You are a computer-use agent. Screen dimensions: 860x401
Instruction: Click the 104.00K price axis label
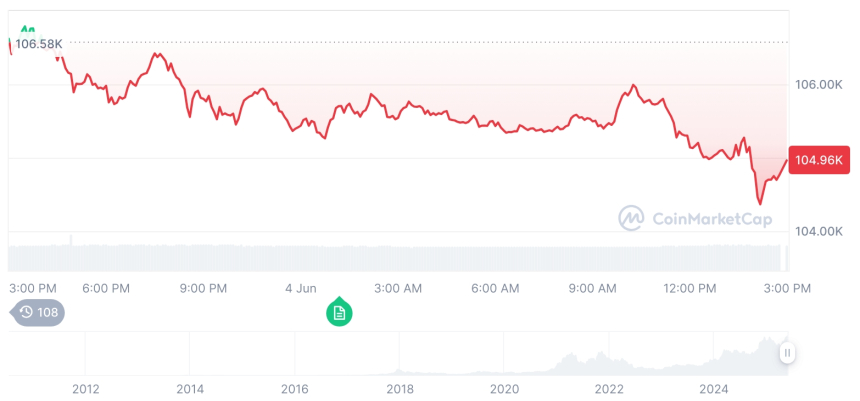click(x=818, y=232)
